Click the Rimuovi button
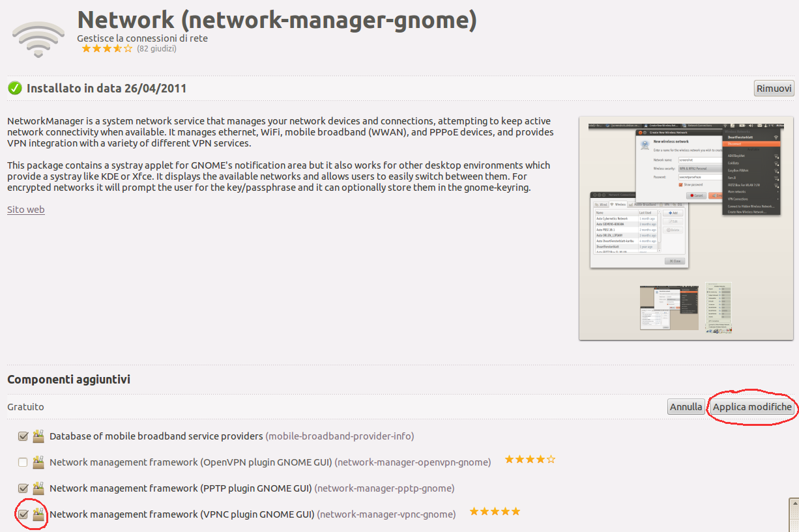The width and height of the screenshot is (799, 532). pyautogui.click(x=774, y=89)
